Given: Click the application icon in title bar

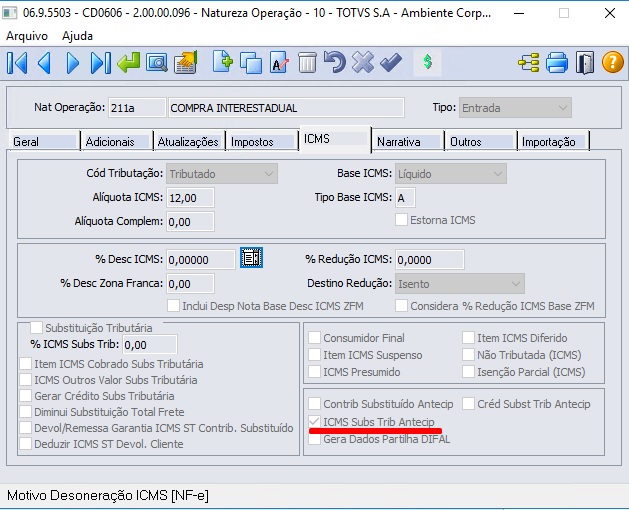Looking at the screenshot, I should (x=9, y=13).
